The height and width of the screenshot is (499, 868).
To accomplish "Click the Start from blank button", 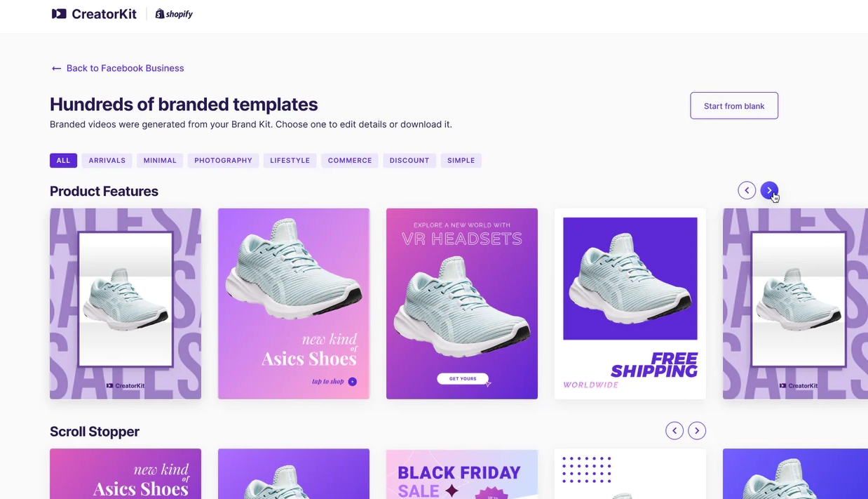I will coord(734,106).
